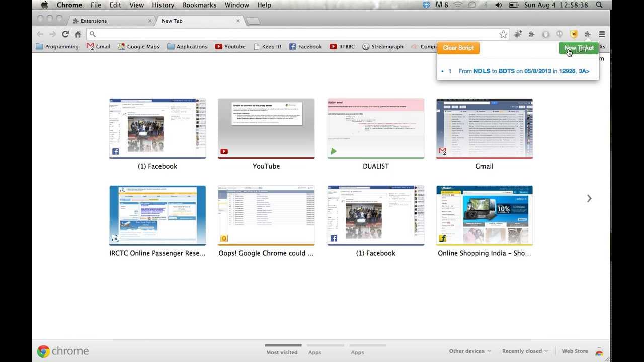The height and width of the screenshot is (362, 644).
Task: Open saved ticket from NDLS to BDTS
Action: point(524,71)
